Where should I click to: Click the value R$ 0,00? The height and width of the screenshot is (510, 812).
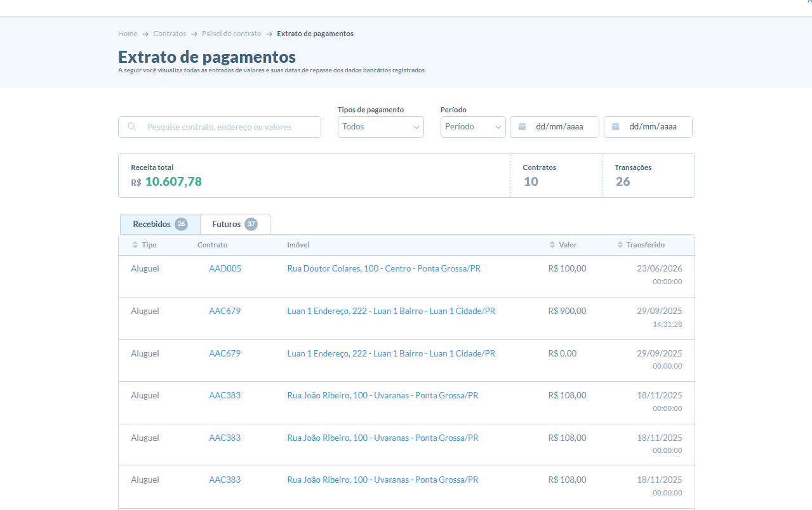[x=562, y=353]
